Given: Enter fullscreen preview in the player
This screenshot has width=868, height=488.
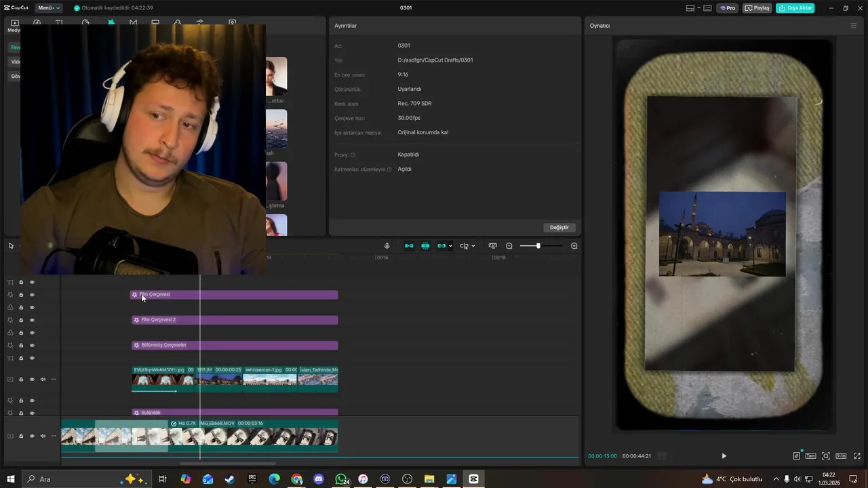Looking at the screenshot, I should coord(856,456).
